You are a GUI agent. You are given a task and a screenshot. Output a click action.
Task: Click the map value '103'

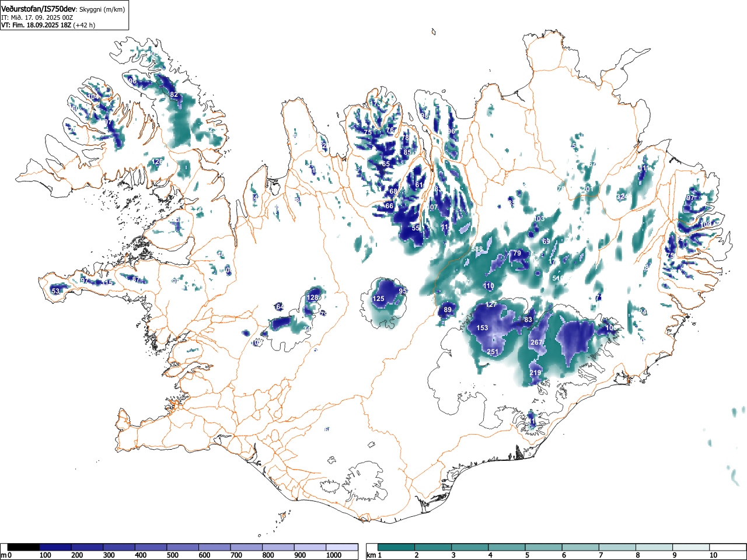539,219
